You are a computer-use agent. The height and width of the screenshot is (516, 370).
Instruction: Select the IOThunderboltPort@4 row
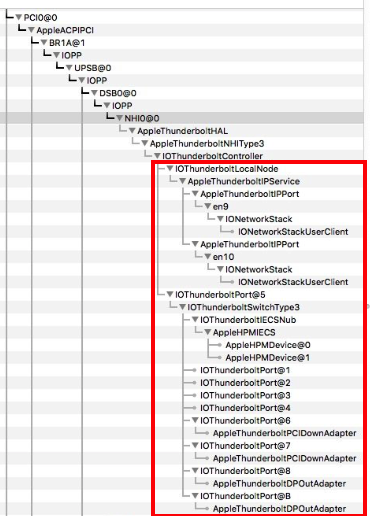coord(245,408)
